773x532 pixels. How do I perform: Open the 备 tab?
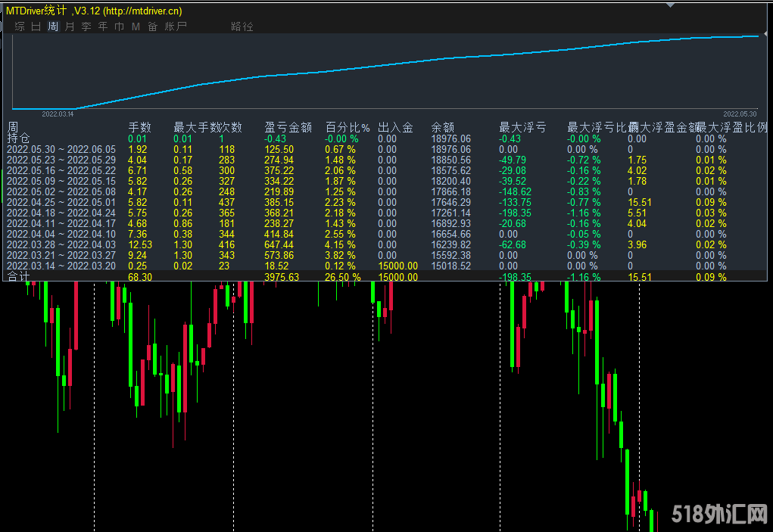152,26
